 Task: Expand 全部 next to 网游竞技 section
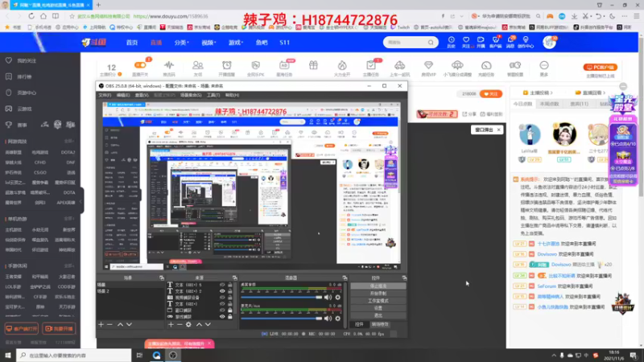68,142
